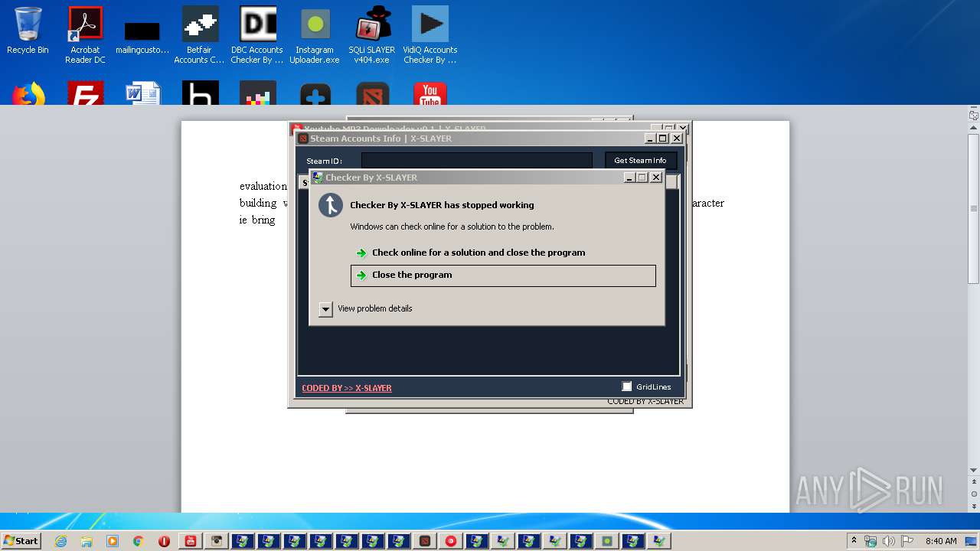Expand View problem details
The width and height of the screenshot is (980, 551).
point(326,309)
